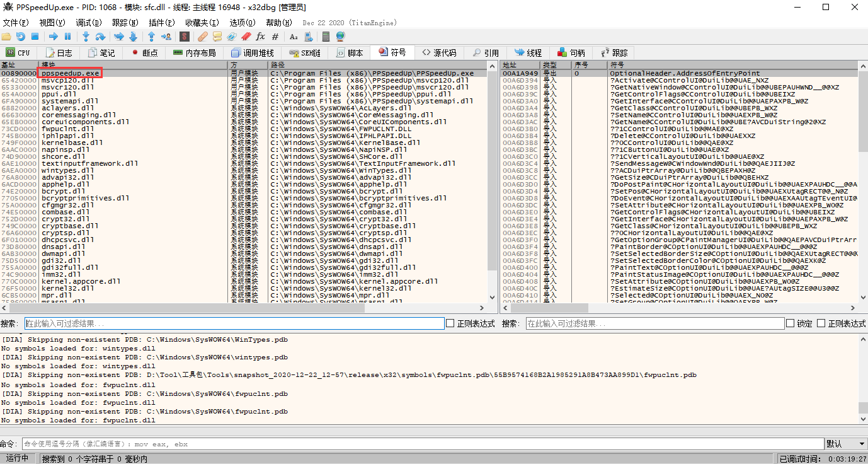Viewport: 868px width, 464px height.
Task: Restart the debugged program via toolbar icon
Action: (x=21, y=37)
